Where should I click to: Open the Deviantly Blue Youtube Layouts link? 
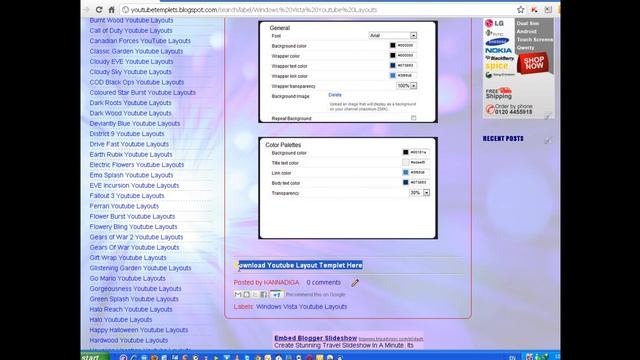[x=135, y=123]
